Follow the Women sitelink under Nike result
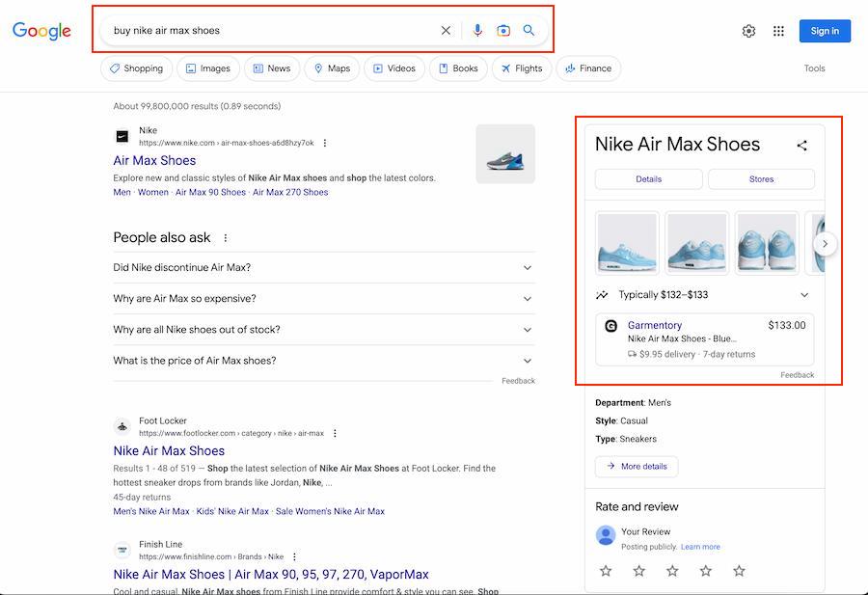Viewport: 868px width, 595px height. (x=152, y=192)
